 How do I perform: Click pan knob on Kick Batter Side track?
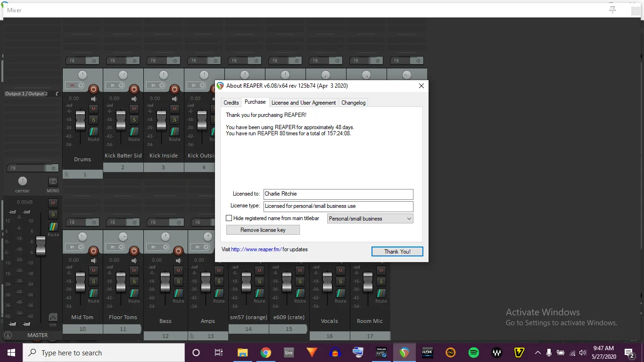123,75
